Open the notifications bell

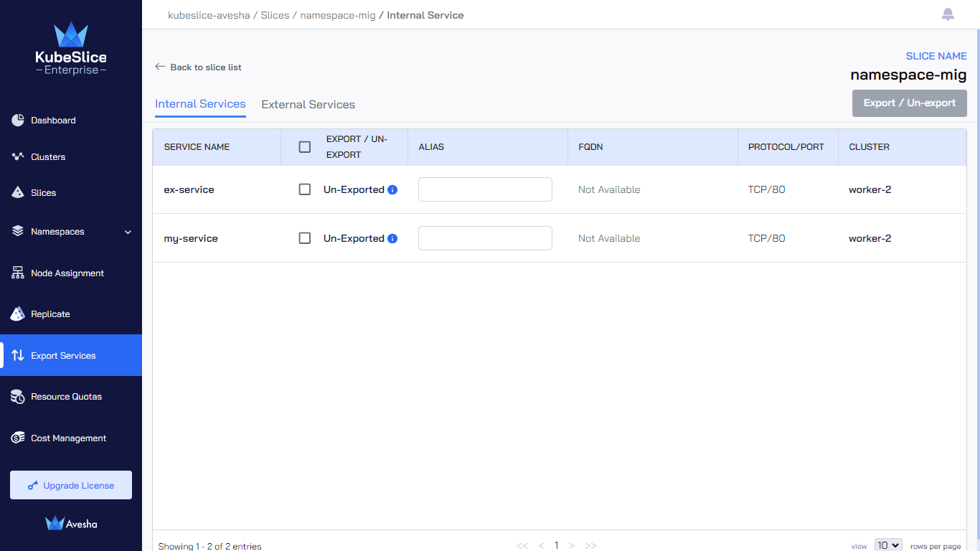(x=948, y=14)
